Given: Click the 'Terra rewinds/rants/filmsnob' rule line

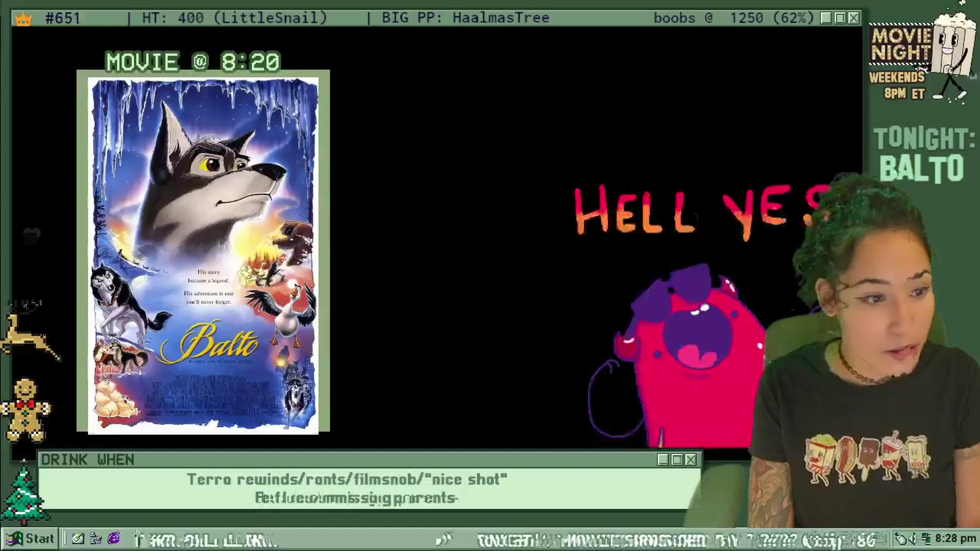Looking at the screenshot, I should point(347,479).
